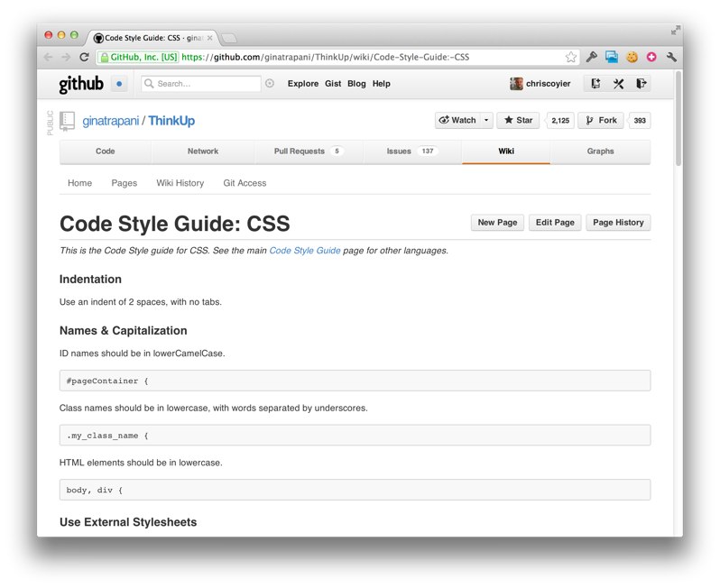Click the browser address bar URL
Image resolution: width=720 pixels, height=588 pixels.
pyautogui.click(x=326, y=58)
